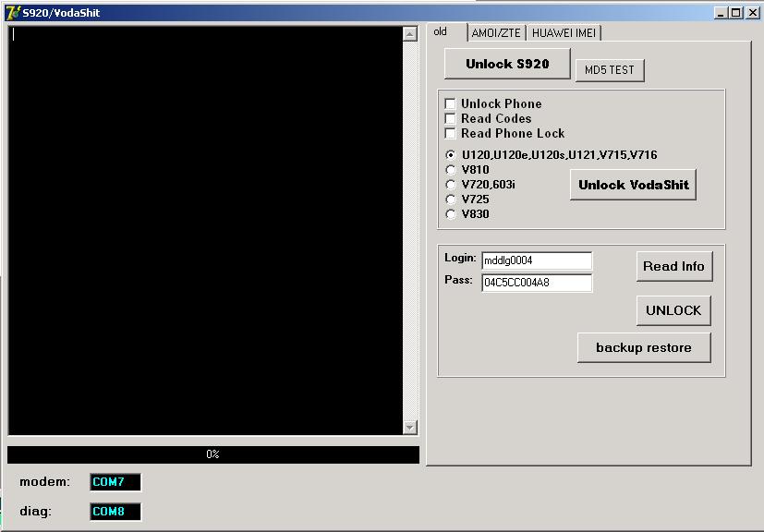Focus the Login input field
Image resolution: width=764 pixels, height=532 pixels.
pyautogui.click(x=537, y=260)
